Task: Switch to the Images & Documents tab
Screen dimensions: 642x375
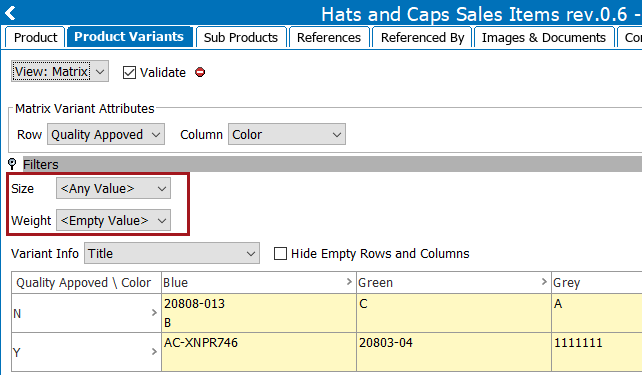Action: pos(544,37)
